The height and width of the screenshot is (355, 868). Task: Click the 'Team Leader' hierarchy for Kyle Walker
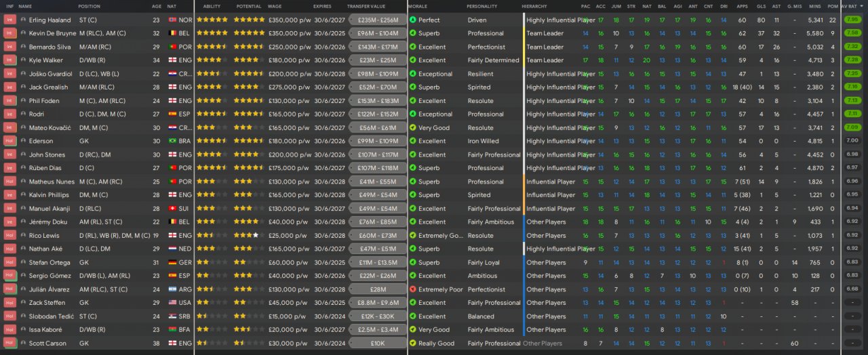[545, 60]
